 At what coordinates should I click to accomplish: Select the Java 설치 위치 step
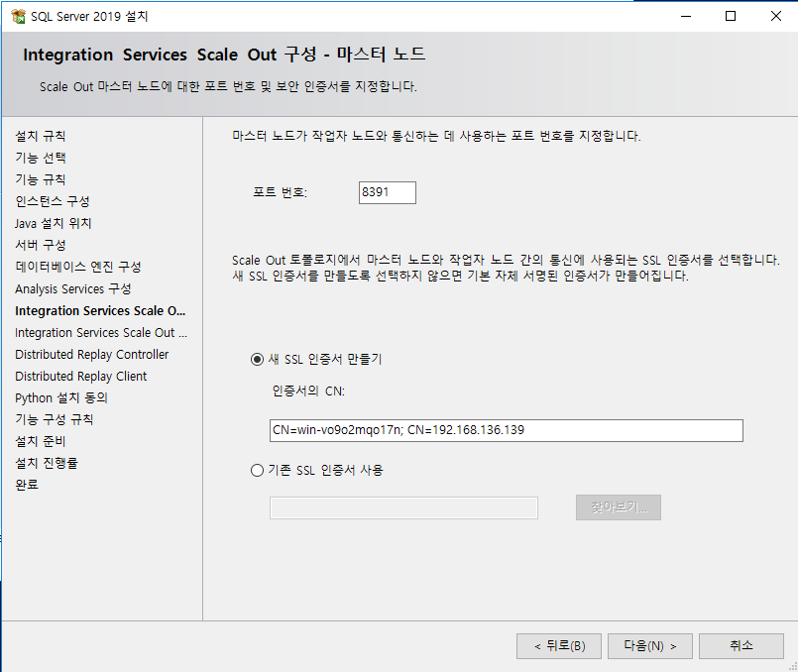(x=53, y=223)
